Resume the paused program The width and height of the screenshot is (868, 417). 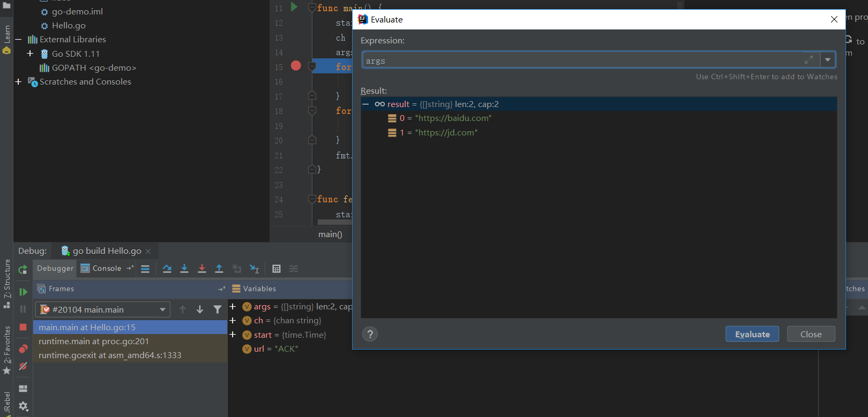tap(23, 292)
